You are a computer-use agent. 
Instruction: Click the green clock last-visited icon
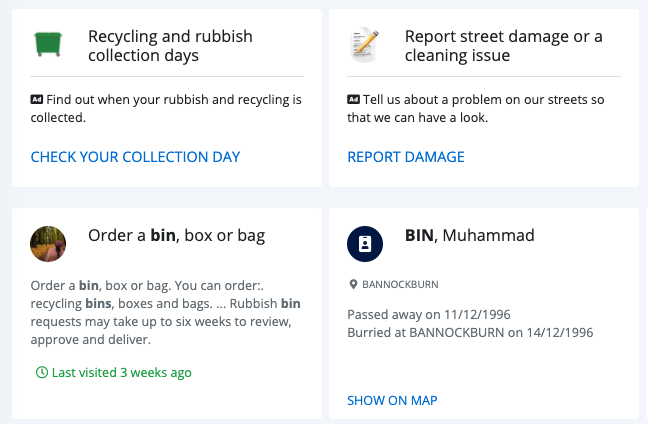[x=42, y=372]
